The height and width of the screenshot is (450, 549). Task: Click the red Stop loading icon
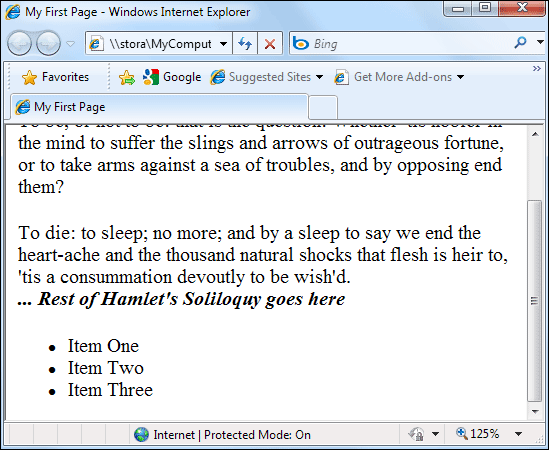tap(270, 44)
